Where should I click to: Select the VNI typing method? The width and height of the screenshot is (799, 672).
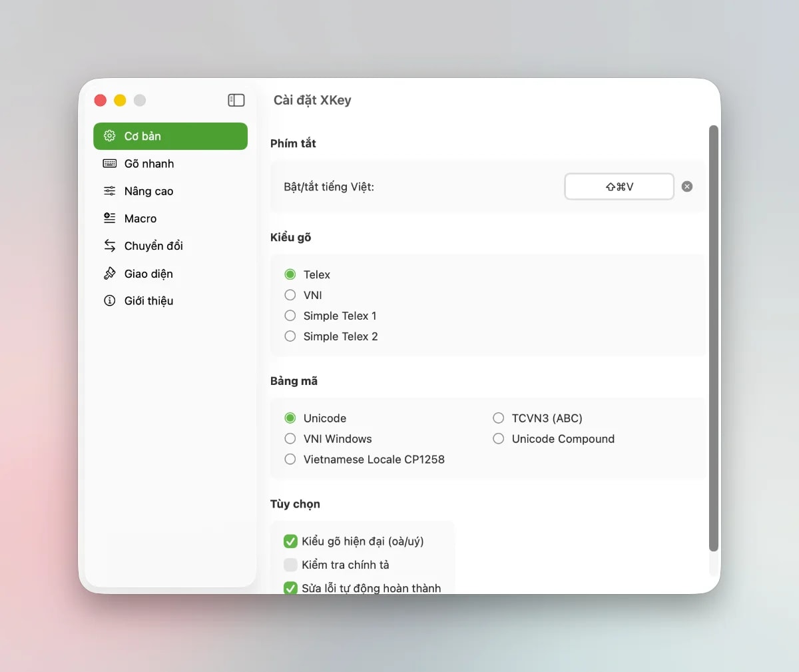point(290,295)
